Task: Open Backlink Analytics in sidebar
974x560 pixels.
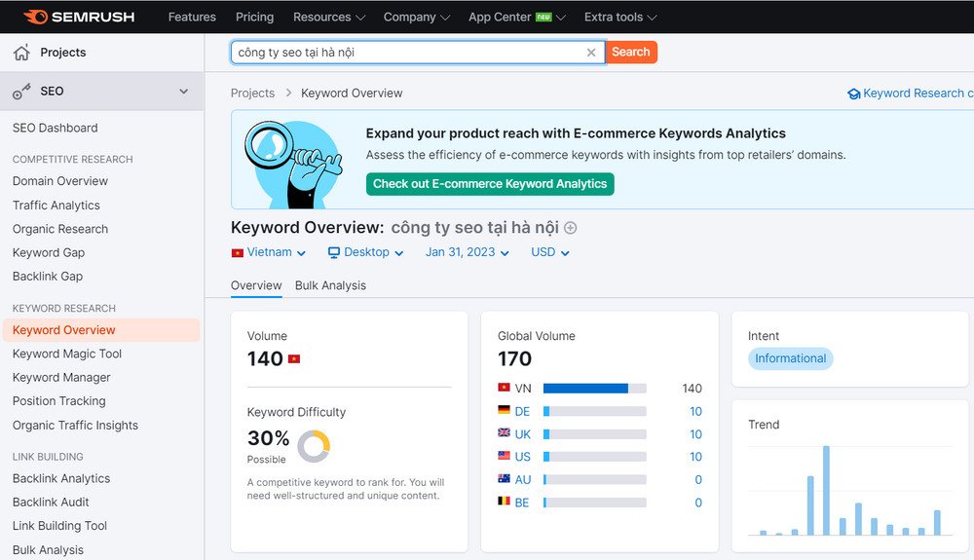Action: click(x=61, y=478)
